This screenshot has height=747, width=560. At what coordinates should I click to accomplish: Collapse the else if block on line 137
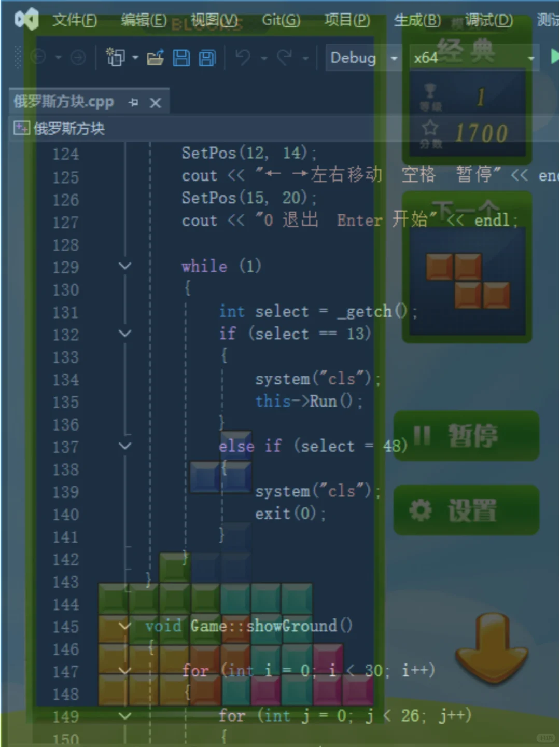tap(125, 446)
